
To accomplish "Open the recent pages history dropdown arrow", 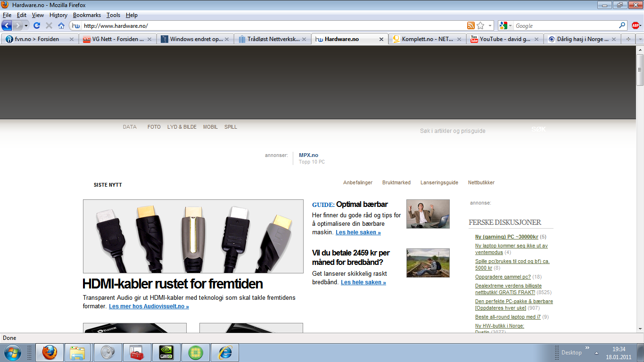I will pos(26,25).
